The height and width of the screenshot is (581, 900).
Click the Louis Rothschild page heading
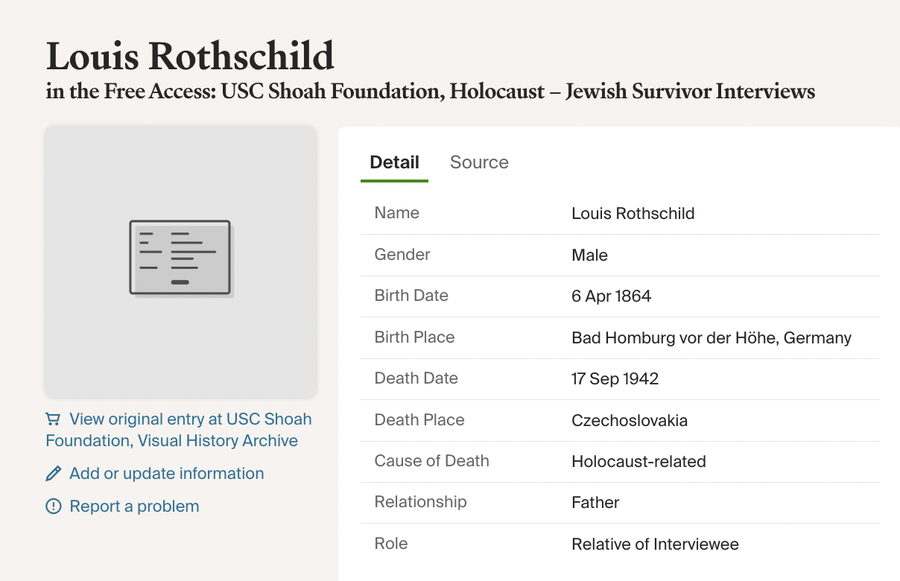tap(190, 56)
